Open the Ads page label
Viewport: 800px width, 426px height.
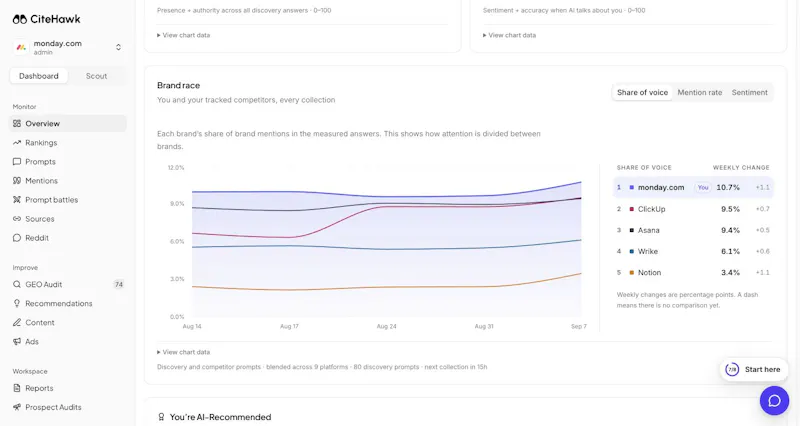32,342
